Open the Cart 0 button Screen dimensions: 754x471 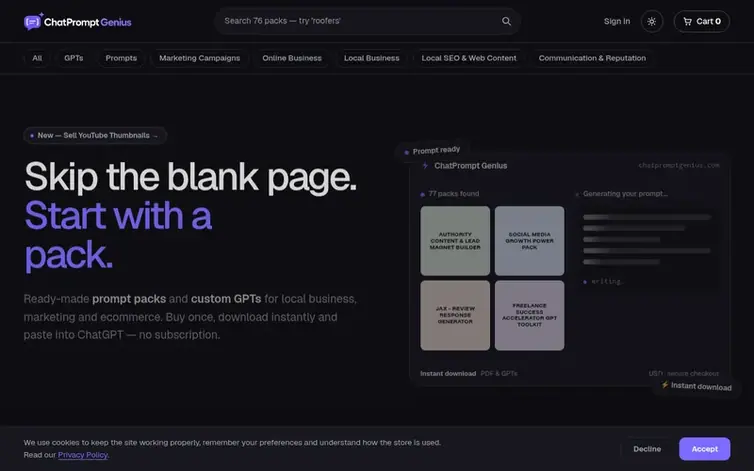(702, 22)
